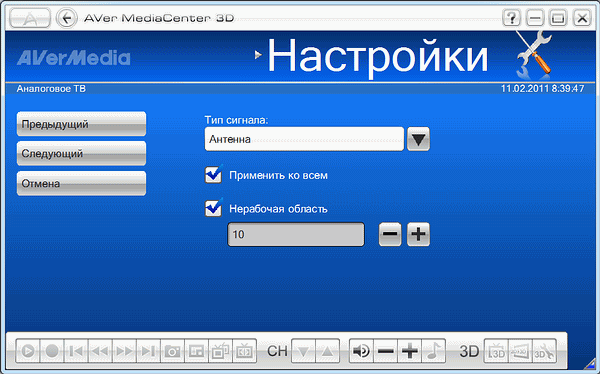Decrease the overscan value with minus

390,234
